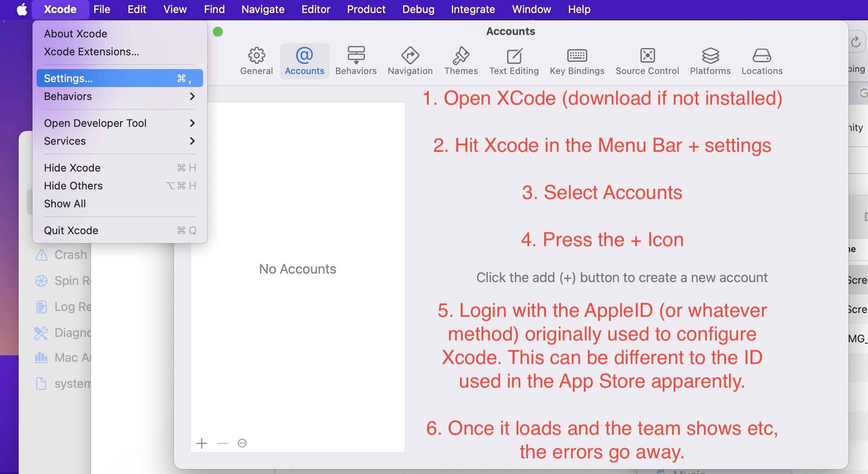Click the Apple menu logo
The image size is (868, 474).
(22, 9)
